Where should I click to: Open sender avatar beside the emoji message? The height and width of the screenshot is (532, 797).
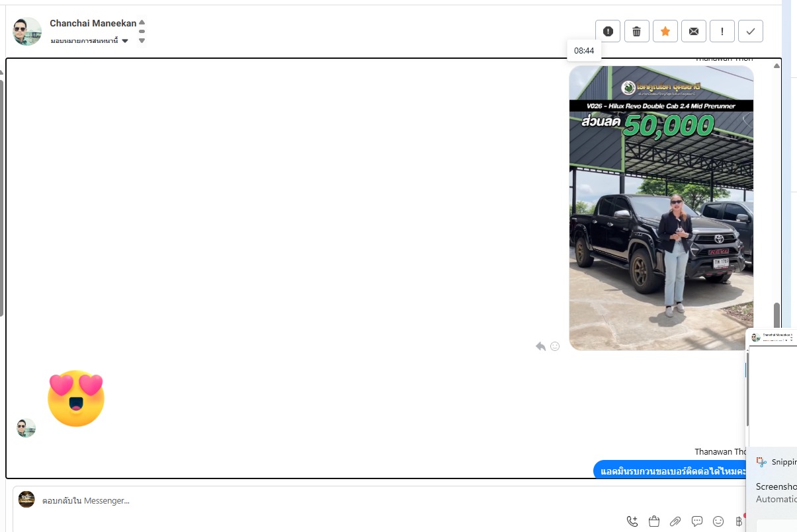(26, 428)
